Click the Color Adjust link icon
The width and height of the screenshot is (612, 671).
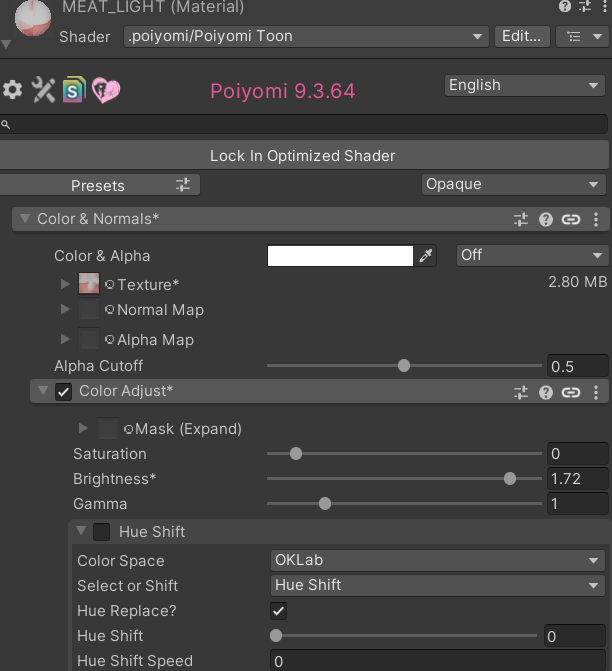(571, 392)
